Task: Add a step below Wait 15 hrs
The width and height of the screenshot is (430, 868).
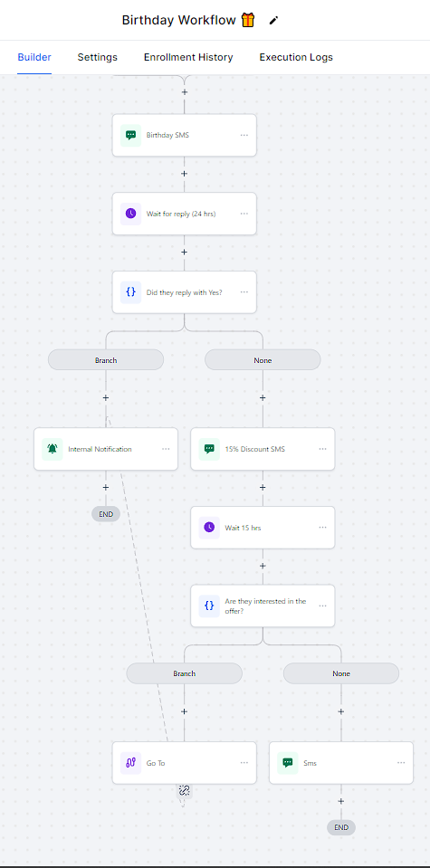Action: (x=263, y=567)
